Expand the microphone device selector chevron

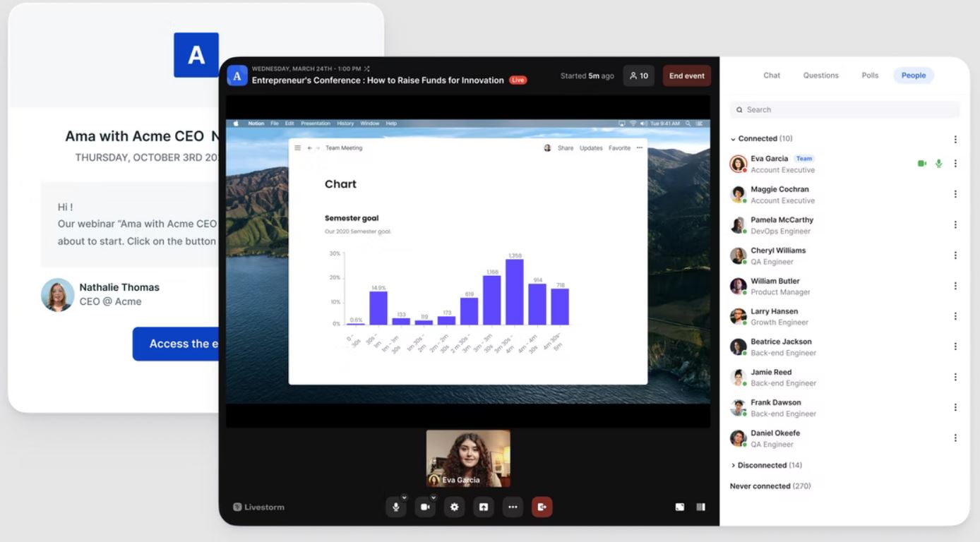[x=405, y=498]
